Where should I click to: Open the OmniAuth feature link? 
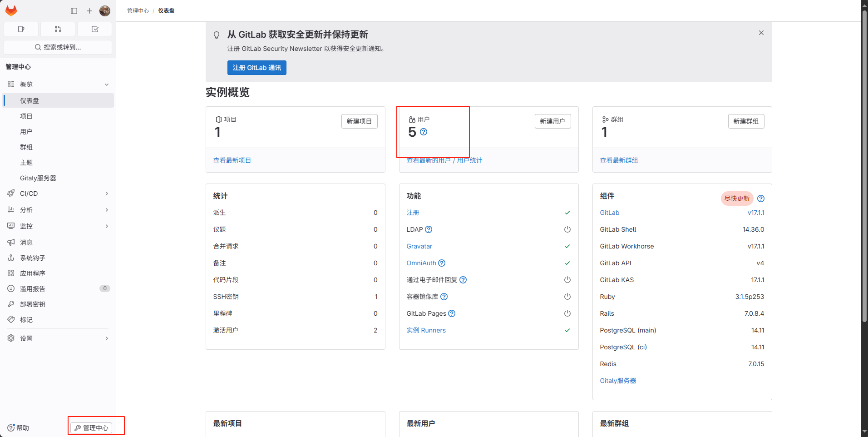(421, 263)
